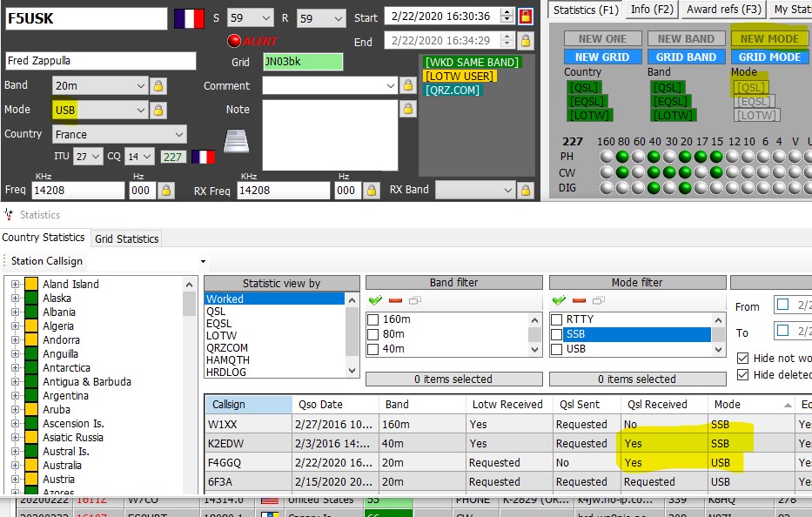Expand the Argentina tree node
This screenshot has height=517, width=812.
coord(15,396)
